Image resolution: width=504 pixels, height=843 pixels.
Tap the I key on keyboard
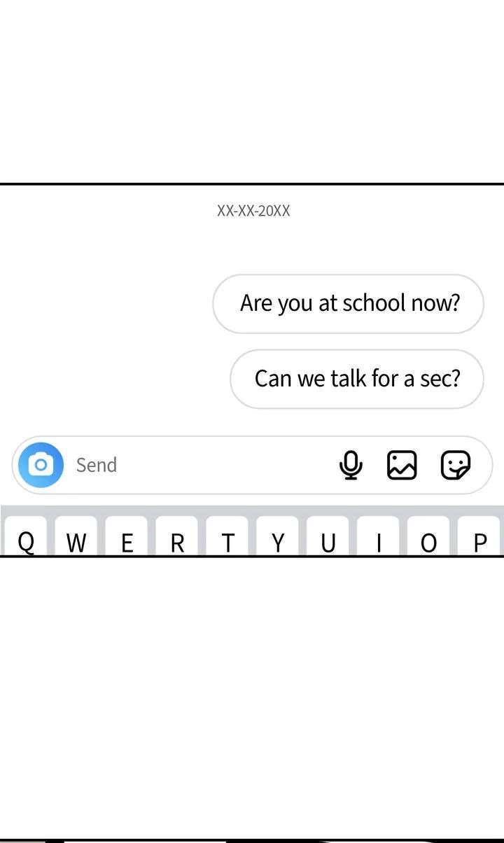click(379, 536)
